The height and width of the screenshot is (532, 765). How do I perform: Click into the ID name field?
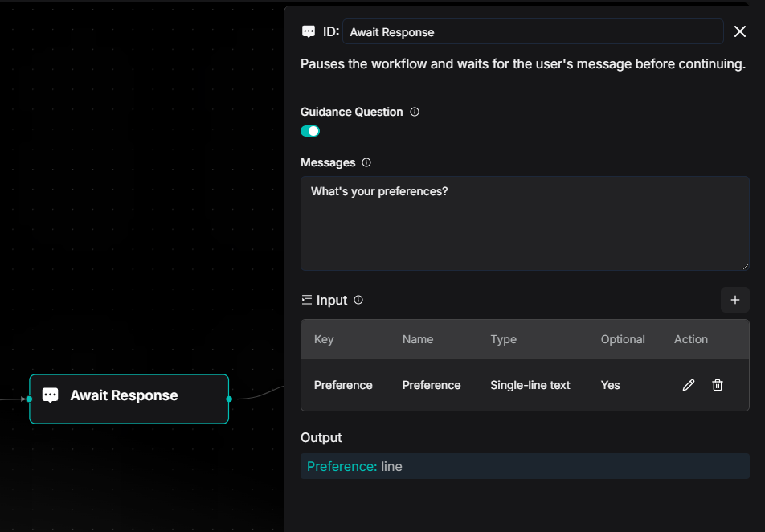point(532,32)
